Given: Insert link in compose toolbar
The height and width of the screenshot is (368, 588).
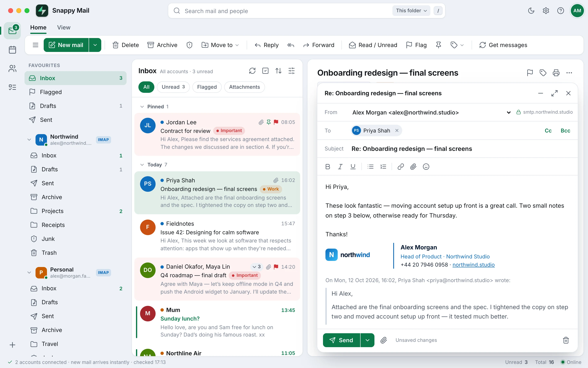Looking at the screenshot, I should pyautogui.click(x=400, y=166).
